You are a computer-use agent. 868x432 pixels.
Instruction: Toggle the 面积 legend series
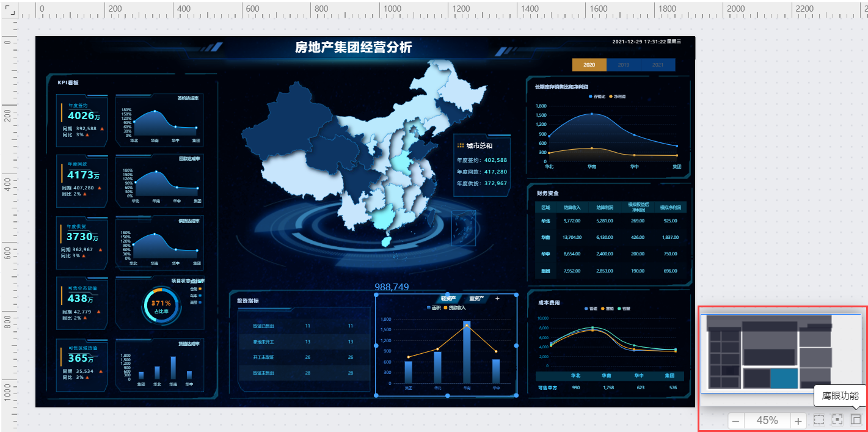point(434,308)
